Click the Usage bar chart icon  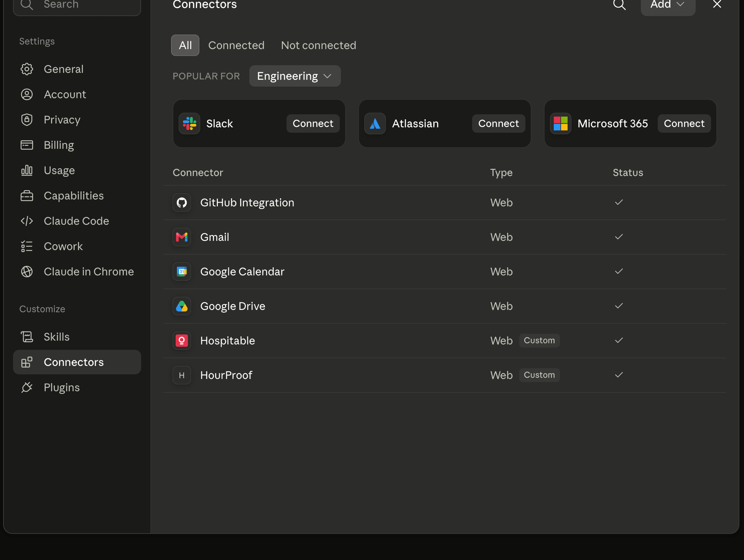[27, 170]
